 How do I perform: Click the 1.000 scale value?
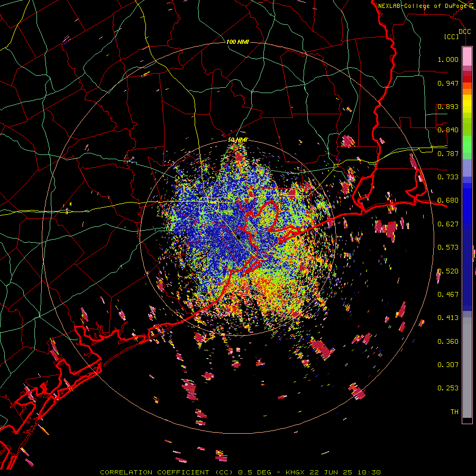448,59
